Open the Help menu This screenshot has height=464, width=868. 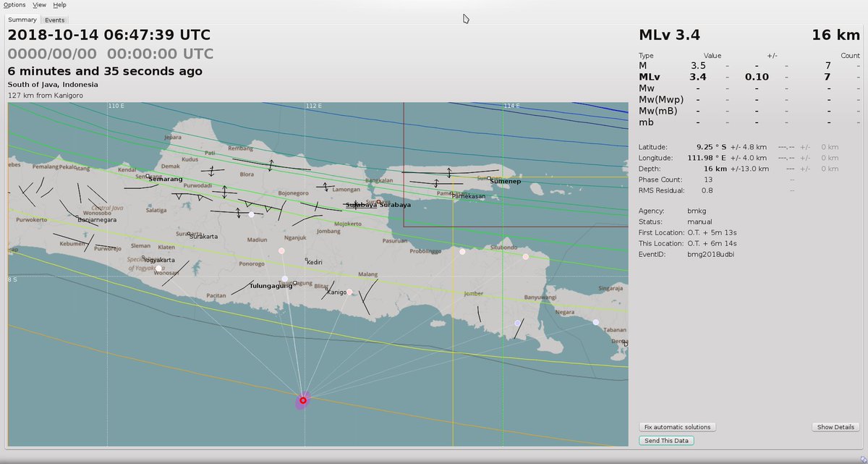59,5
